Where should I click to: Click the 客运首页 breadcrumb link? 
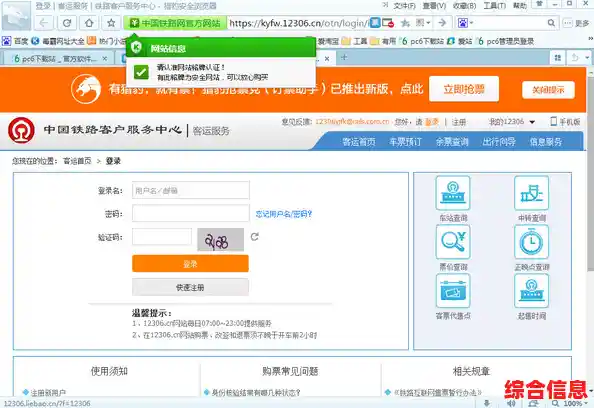click(x=77, y=161)
